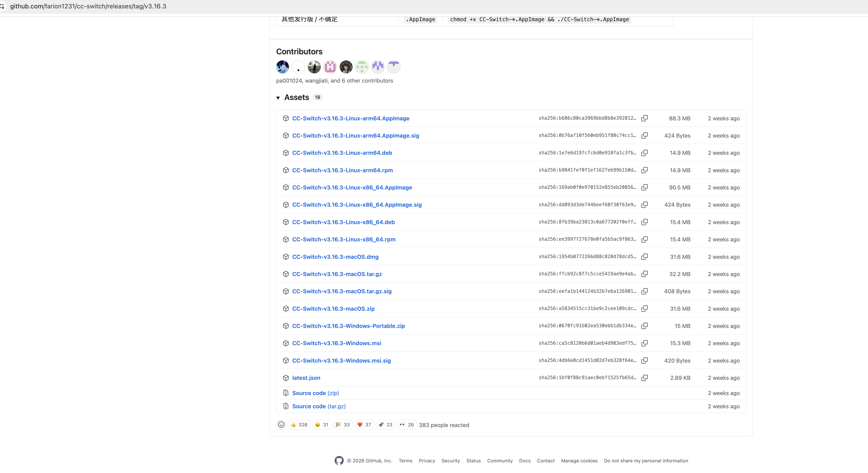The width and height of the screenshot is (868, 473).
Task: Open the white avatar with a black dot
Action: point(298,67)
